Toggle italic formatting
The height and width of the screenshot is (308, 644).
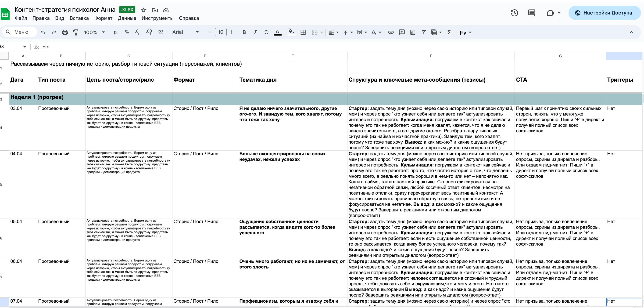pyautogui.click(x=255, y=32)
